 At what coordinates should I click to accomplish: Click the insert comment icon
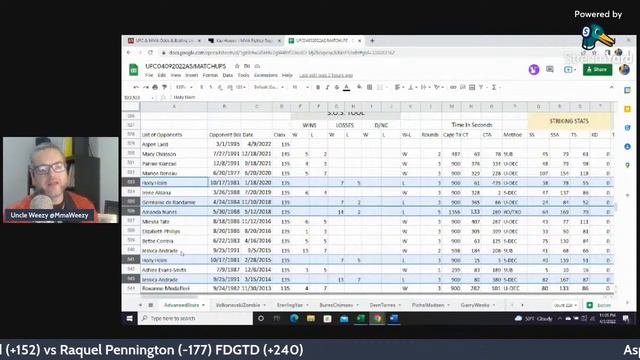463,87
